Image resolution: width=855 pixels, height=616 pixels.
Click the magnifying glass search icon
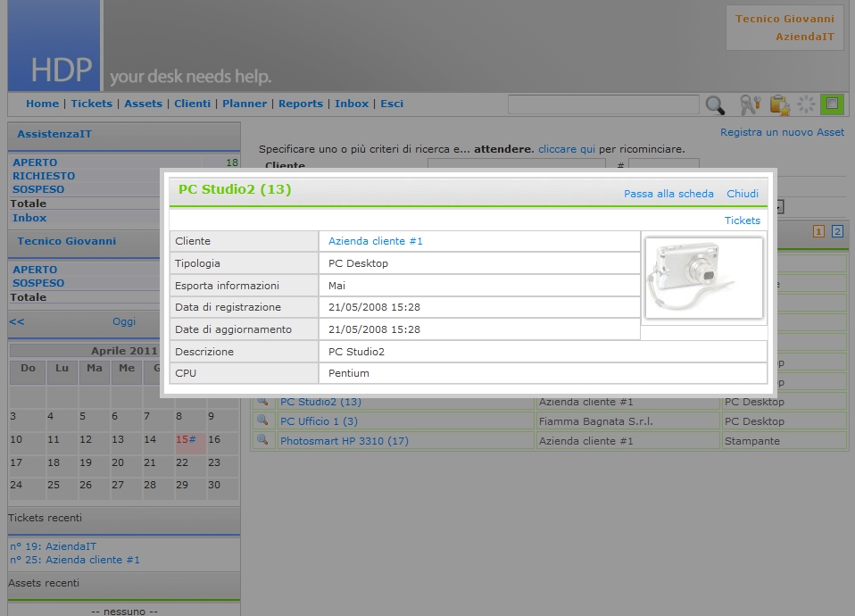tap(715, 105)
